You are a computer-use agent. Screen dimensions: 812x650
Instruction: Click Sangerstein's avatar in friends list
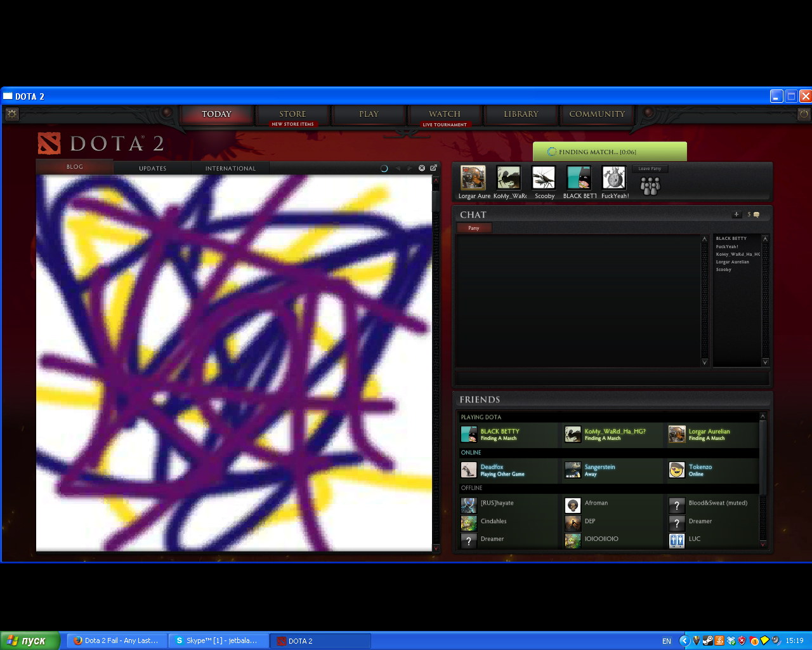pos(573,470)
